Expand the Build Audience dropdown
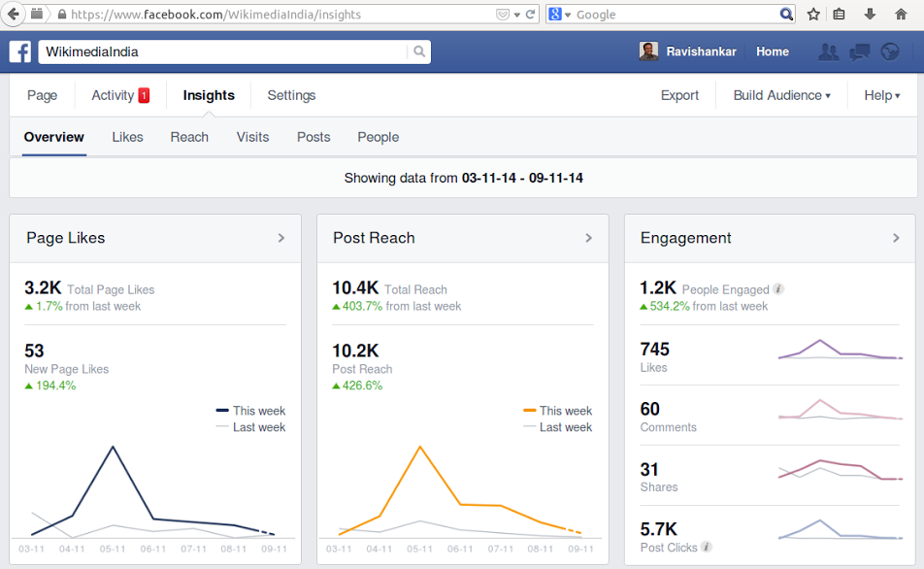Screen dimensions: 924x569 point(782,95)
